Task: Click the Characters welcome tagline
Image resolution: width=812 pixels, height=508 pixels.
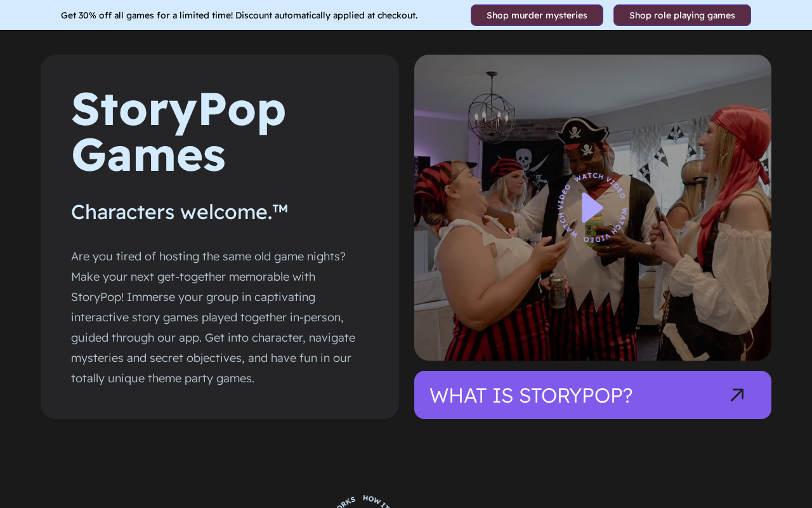Action: point(180,211)
